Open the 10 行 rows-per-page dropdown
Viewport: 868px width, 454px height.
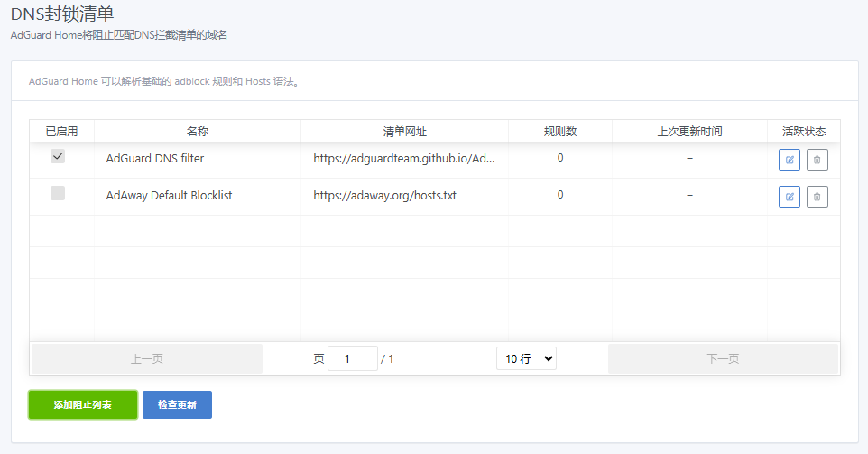526,358
